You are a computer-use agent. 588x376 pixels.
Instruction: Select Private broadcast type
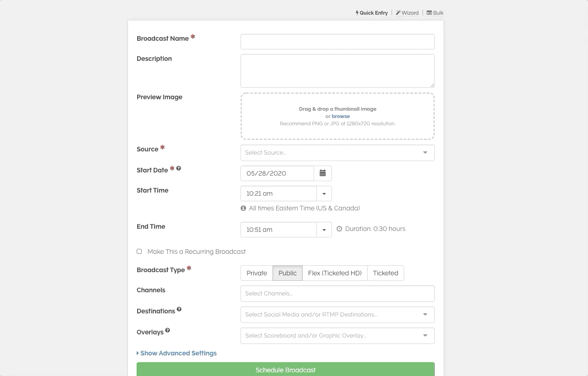(x=257, y=273)
